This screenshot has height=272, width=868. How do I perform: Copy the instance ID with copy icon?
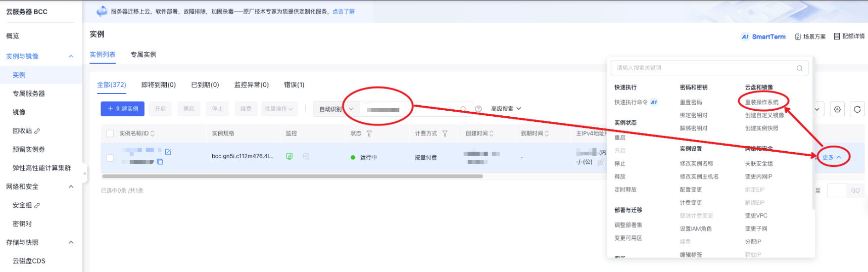tap(160, 162)
